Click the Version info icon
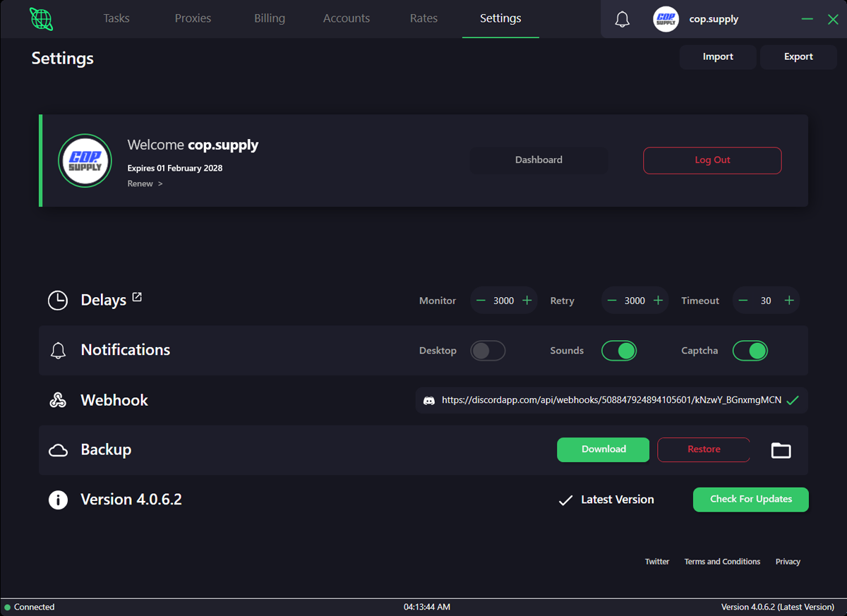Screen dimensions: 847x616 [x=58, y=500]
